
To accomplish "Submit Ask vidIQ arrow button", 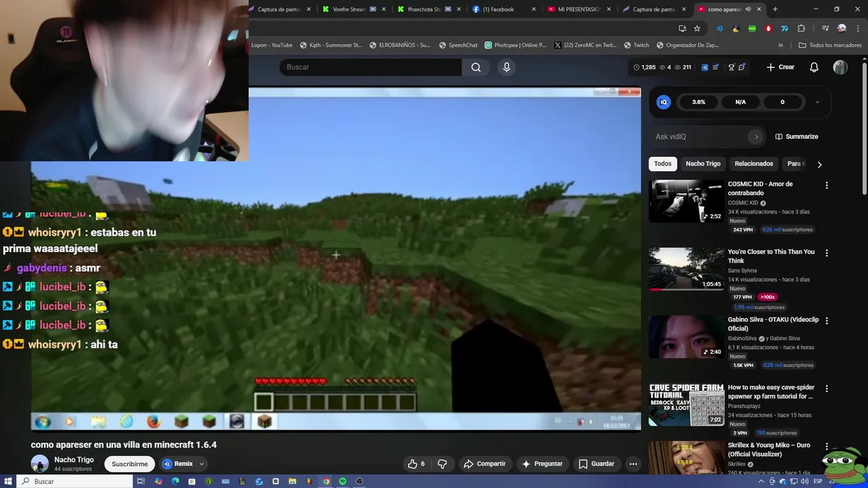I will click(x=756, y=136).
